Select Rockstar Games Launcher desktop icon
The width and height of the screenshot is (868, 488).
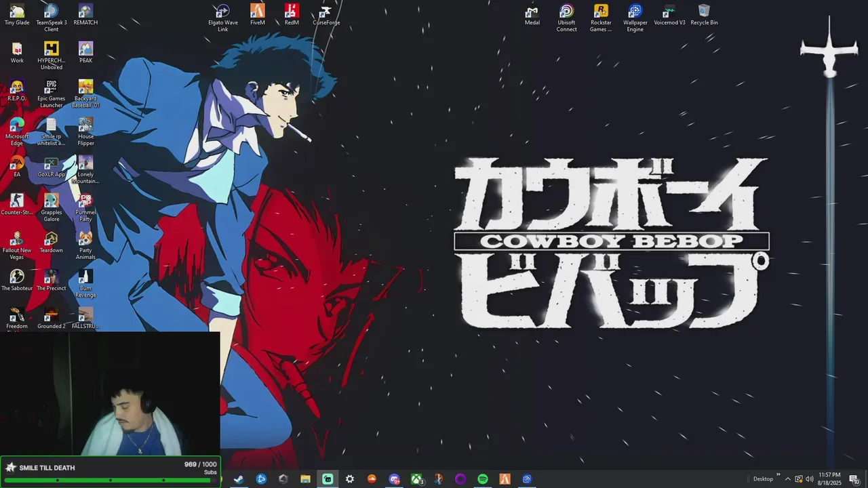coord(601,18)
